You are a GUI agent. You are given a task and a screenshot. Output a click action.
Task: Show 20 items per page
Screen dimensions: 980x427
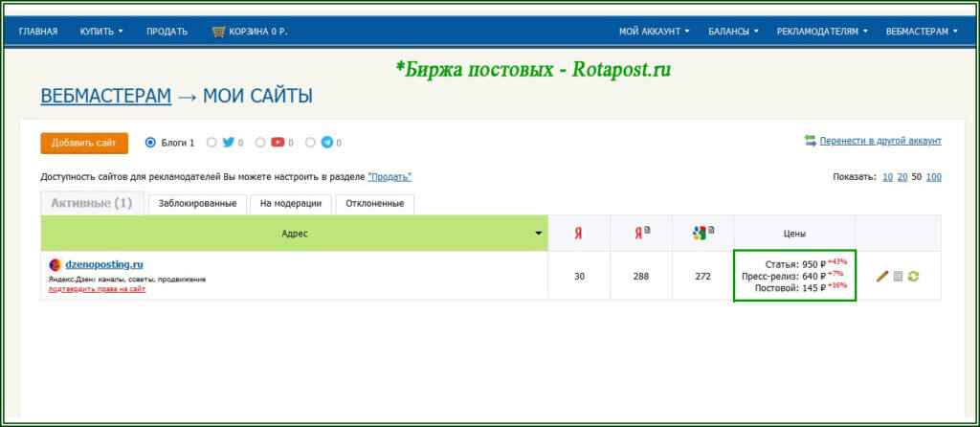coord(902,177)
